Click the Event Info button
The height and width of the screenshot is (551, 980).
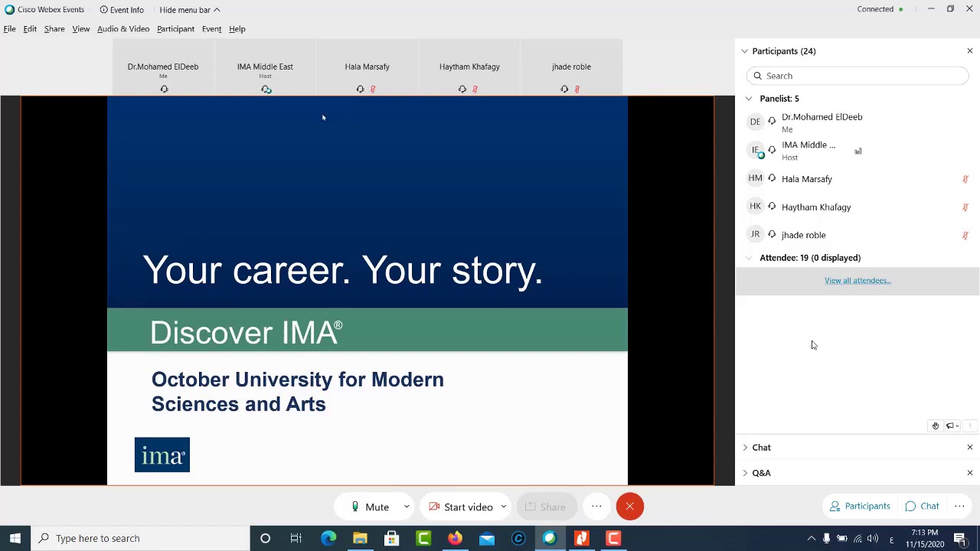pos(122,10)
